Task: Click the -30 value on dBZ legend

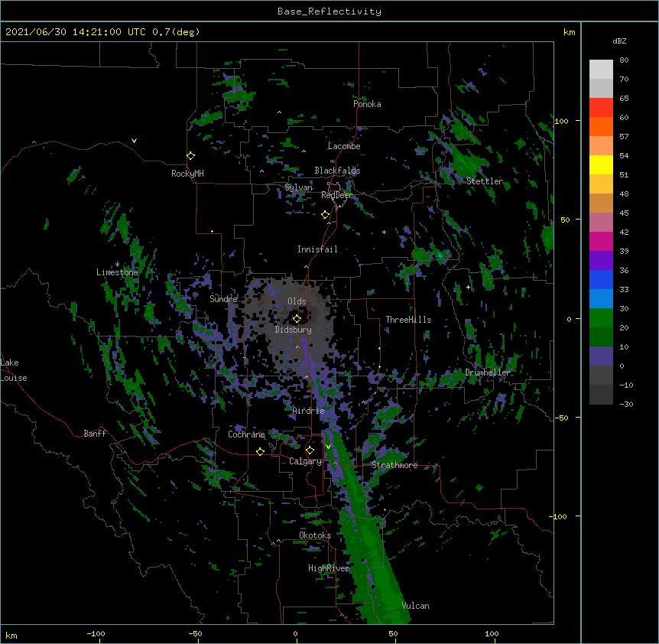Action: (x=626, y=404)
